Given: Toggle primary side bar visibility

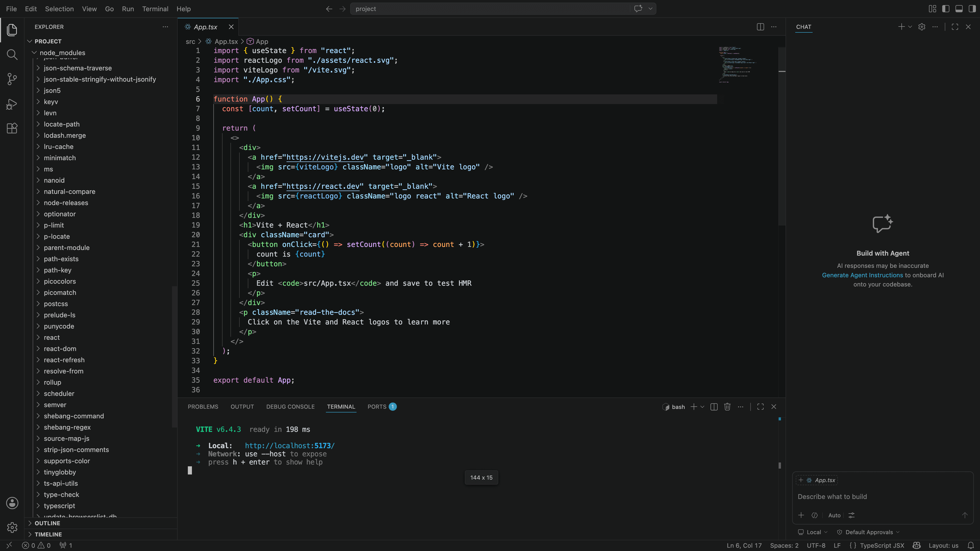Looking at the screenshot, I should point(945,9).
